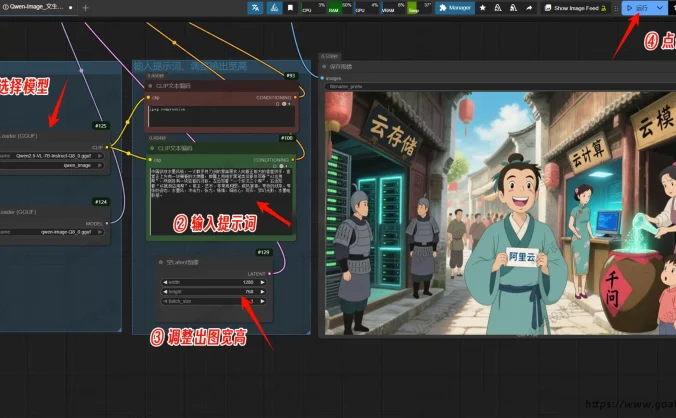Click node badge #100
The height and width of the screenshot is (418, 676).
point(287,138)
